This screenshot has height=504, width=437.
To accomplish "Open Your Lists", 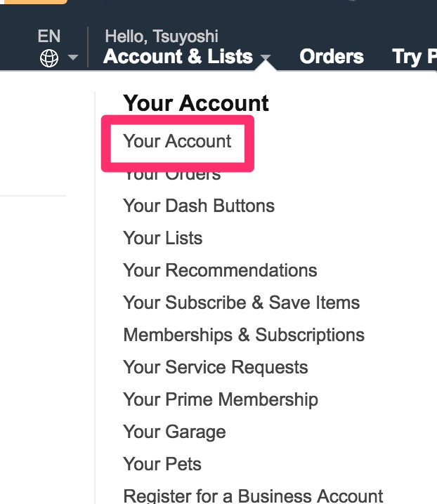I will click(163, 238).
